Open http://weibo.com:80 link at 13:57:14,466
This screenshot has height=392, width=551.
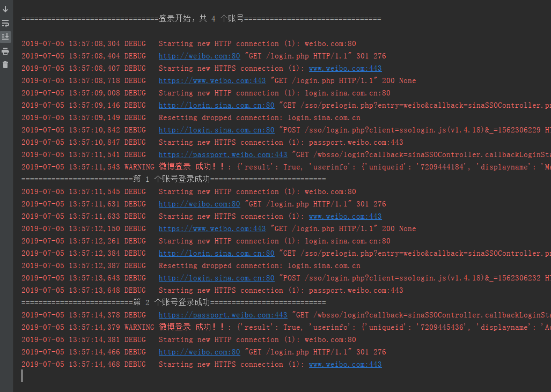[199, 352]
